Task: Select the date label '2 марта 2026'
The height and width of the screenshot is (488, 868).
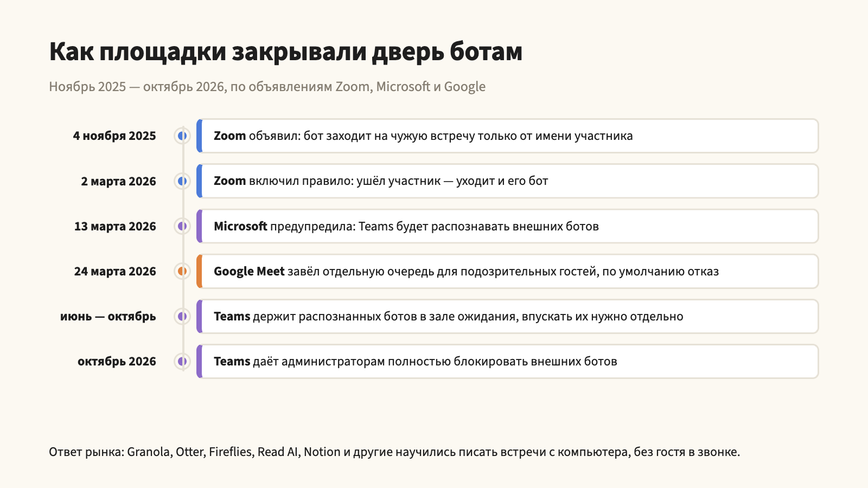Action: point(118,182)
